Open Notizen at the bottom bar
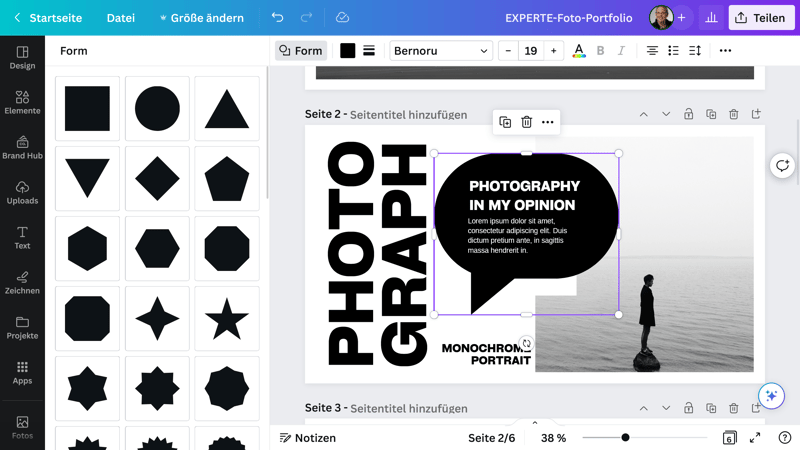Viewport: 800px width, 450px height. (x=308, y=438)
